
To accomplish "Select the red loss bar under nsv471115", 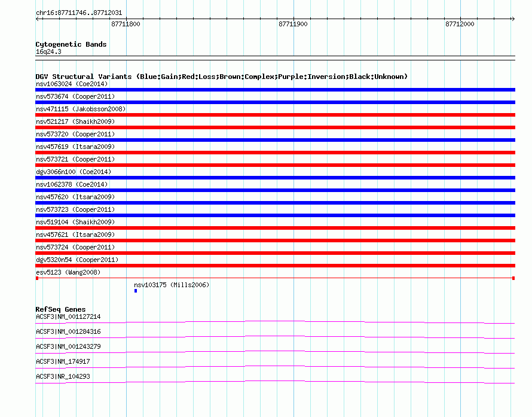I will point(275,115).
